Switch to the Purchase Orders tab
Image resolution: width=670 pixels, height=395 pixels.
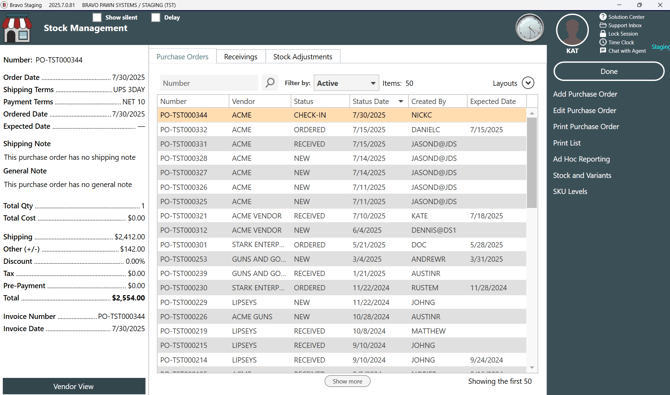click(x=182, y=57)
